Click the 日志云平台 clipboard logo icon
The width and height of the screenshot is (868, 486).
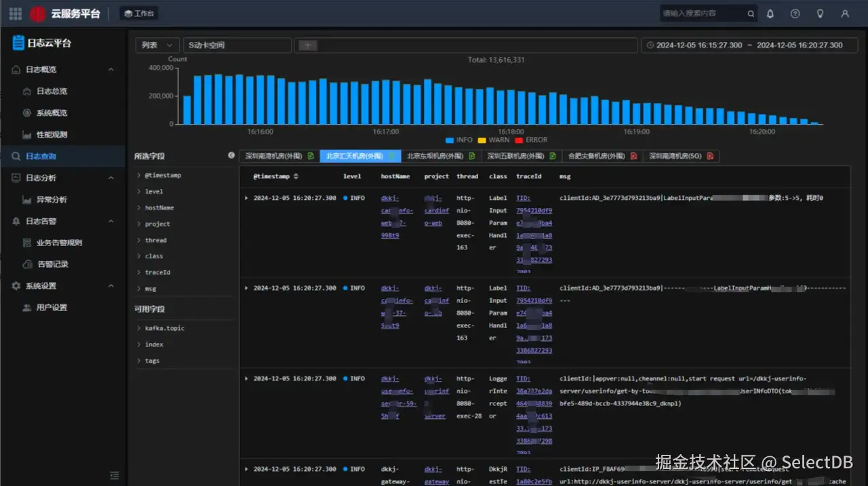tap(18, 43)
